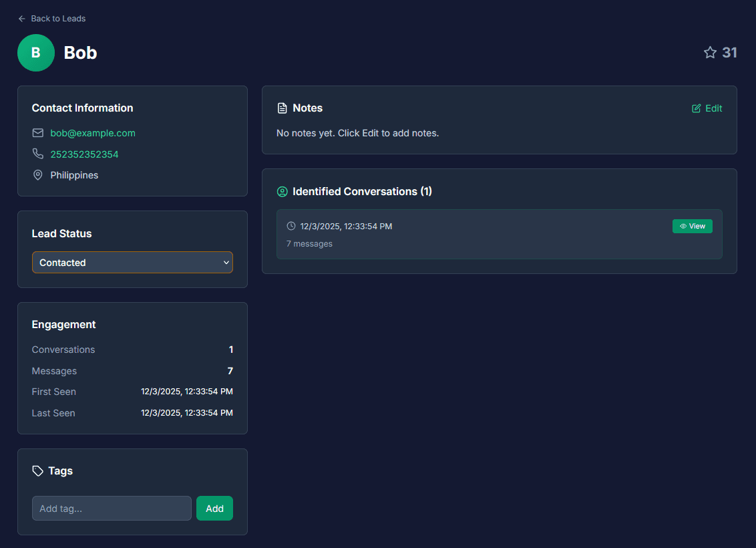Click the dropdown chevron on the Lead Status selector
This screenshot has width=756, height=548.
coord(226,262)
